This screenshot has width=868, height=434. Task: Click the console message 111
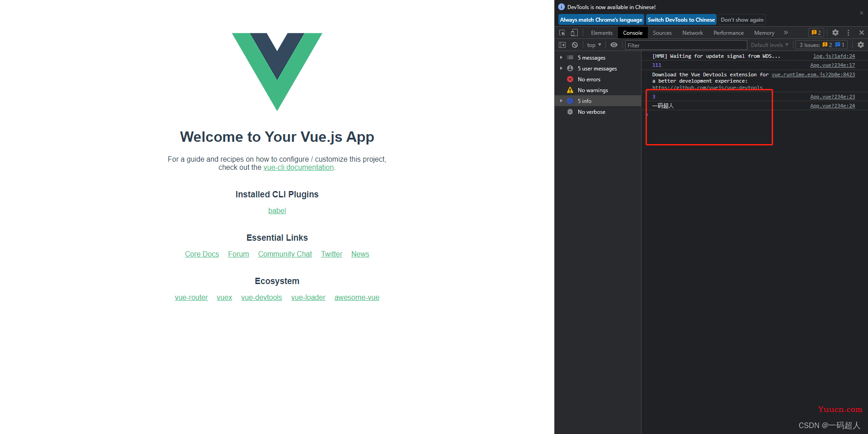[656, 65]
